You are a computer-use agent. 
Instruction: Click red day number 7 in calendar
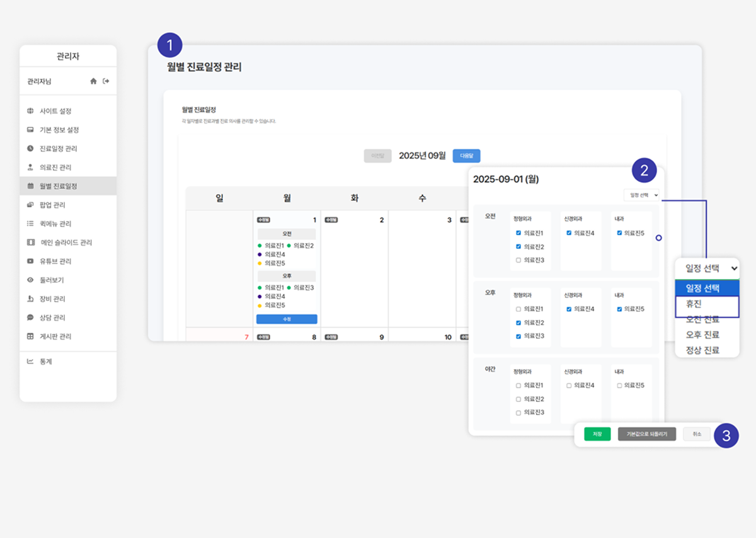pyautogui.click(x=246, y=338)
